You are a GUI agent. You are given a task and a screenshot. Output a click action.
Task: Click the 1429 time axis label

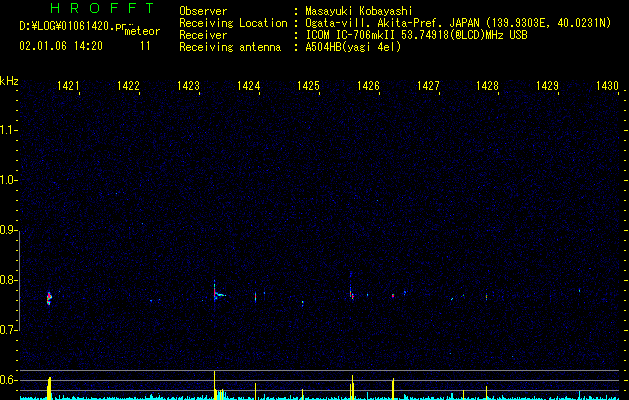tap(548, 86)
